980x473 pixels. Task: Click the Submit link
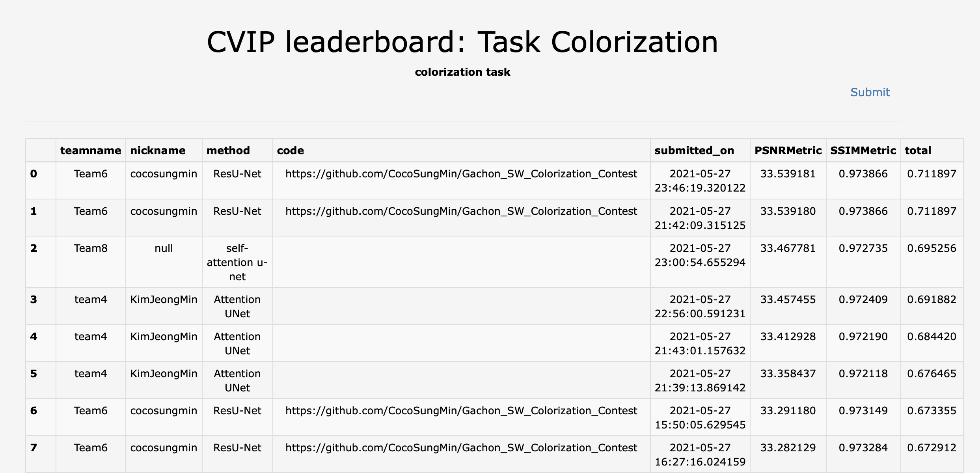pos(870,92)
